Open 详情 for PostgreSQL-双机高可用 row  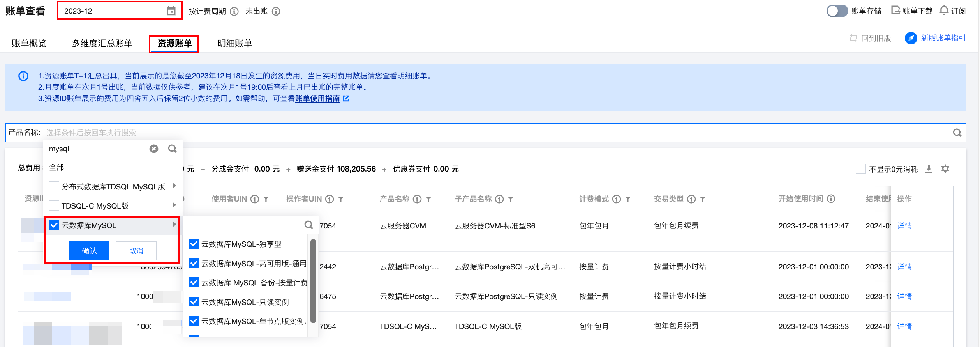pos(904,267)
